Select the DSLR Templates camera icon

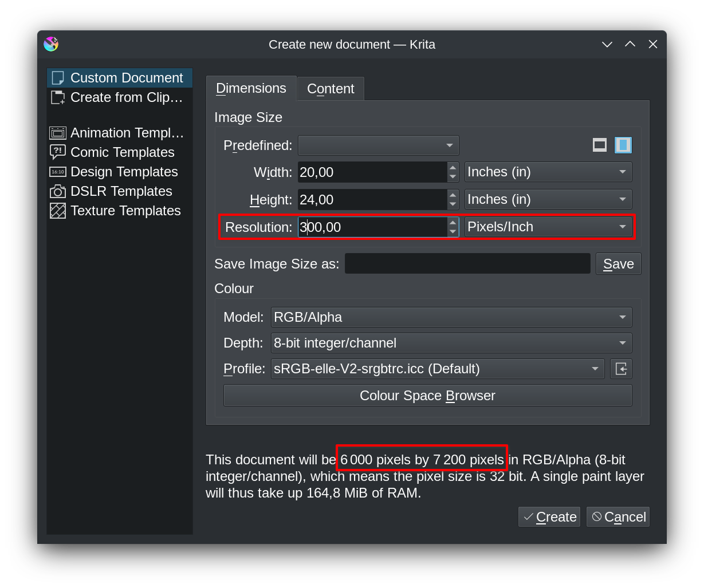58,191
